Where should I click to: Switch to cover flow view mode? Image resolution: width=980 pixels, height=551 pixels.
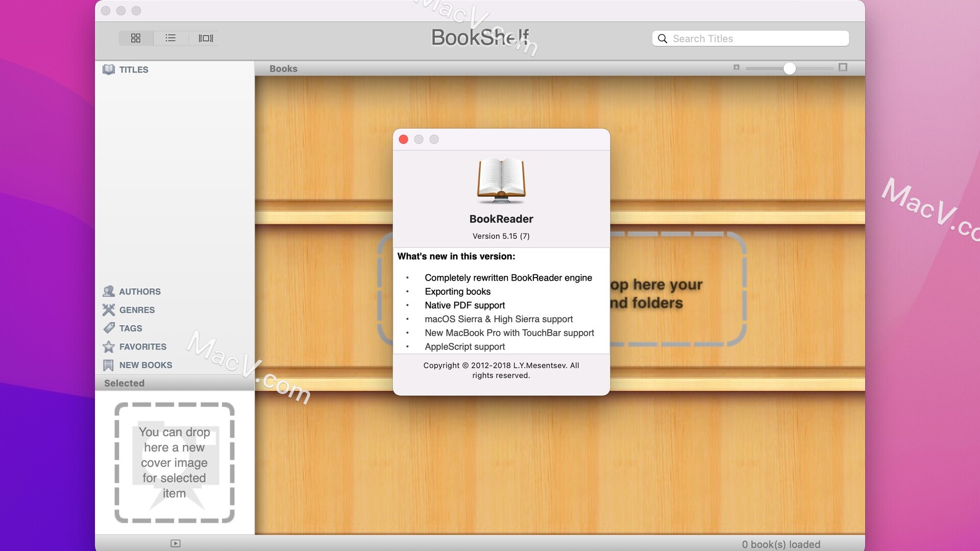click(206, 38)
